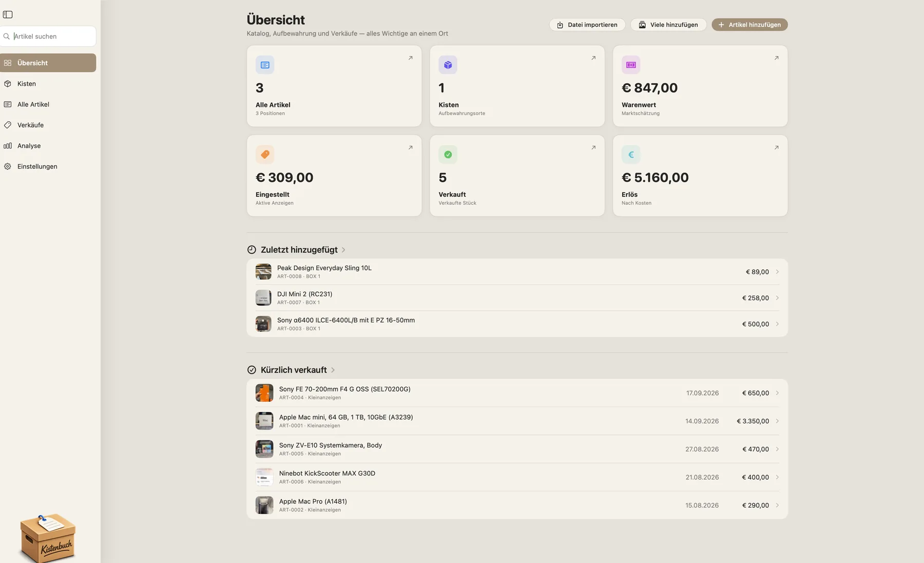Image resolution: width=924 pixels, height=563 pixels.
Task: Select Übersicht in the sidebar
Action: click(48, 63)
